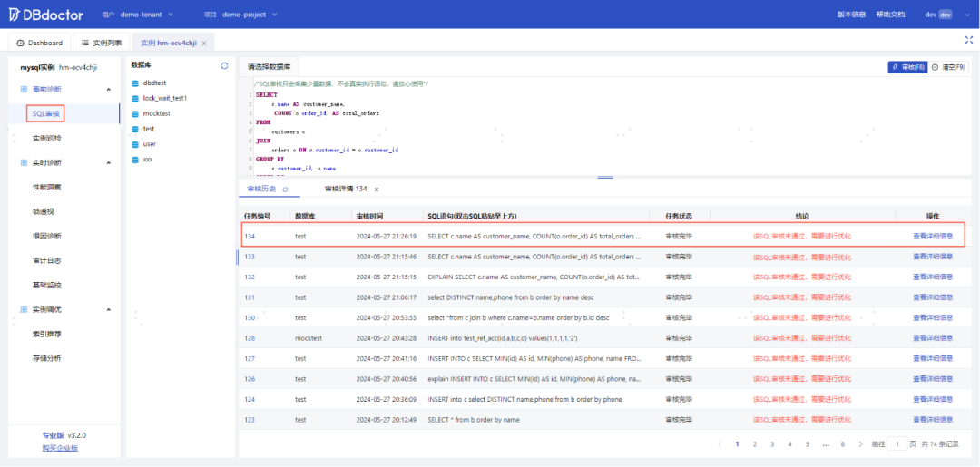
Task: Click the dbdtest database icon
Action: [135, 83]
